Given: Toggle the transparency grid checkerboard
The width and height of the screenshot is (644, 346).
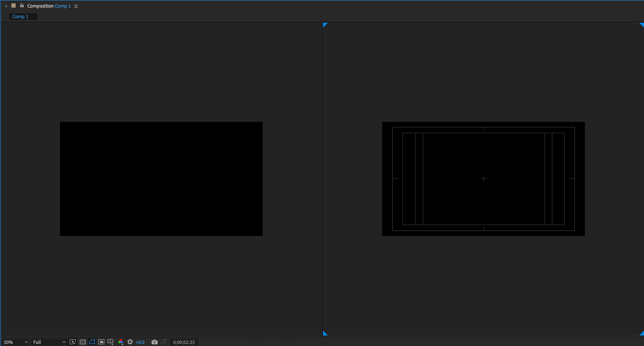Looking at the screenshot, I should pyautogui.click(x=83, y=342).
